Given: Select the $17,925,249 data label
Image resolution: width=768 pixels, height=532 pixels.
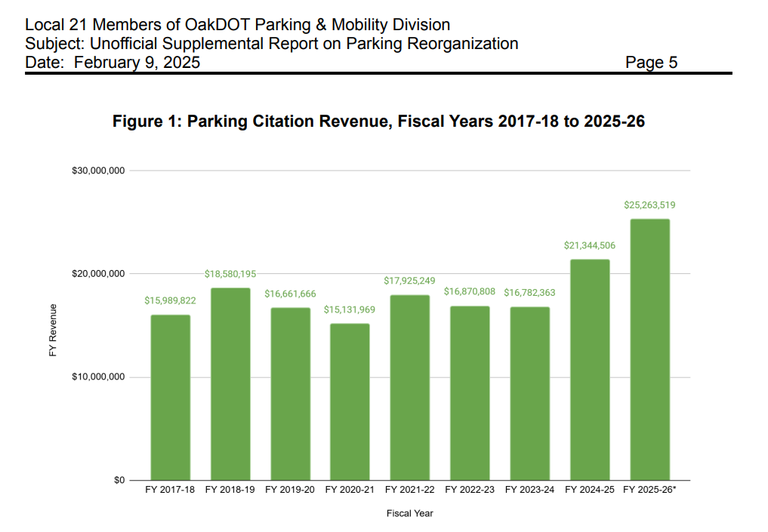Looking at the screenshot, I should (x=409, y=281).
